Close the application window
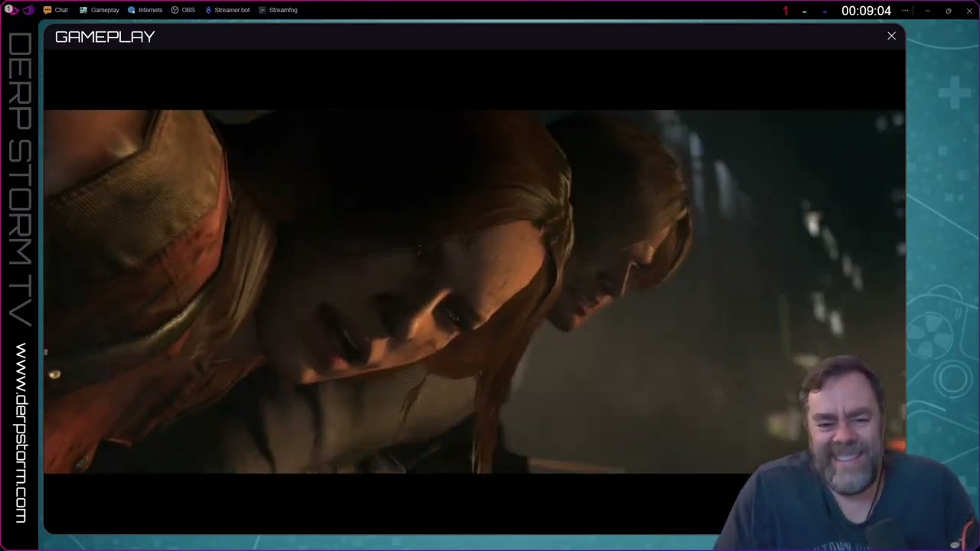980x551 pixels. (969, 11)
